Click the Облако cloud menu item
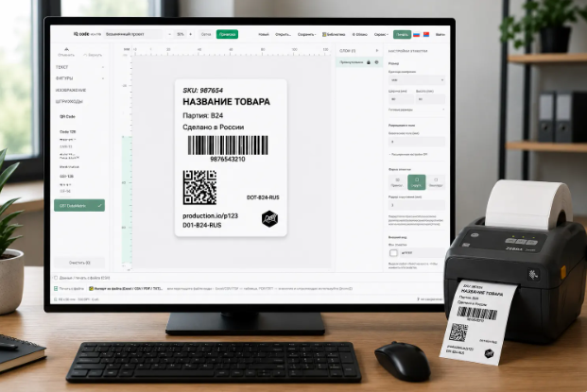This screenshot has width=587, height=392. point(360,34)
